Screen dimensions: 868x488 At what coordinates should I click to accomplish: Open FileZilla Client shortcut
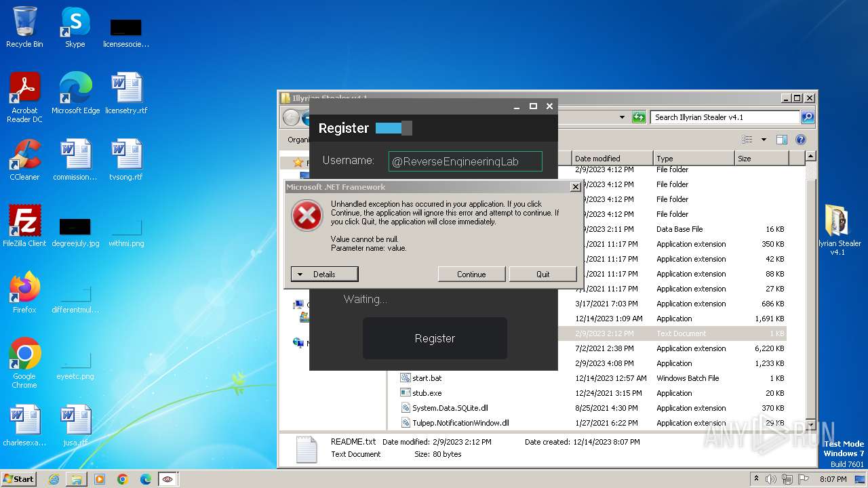pyautogui.click(x=24, y=226)
